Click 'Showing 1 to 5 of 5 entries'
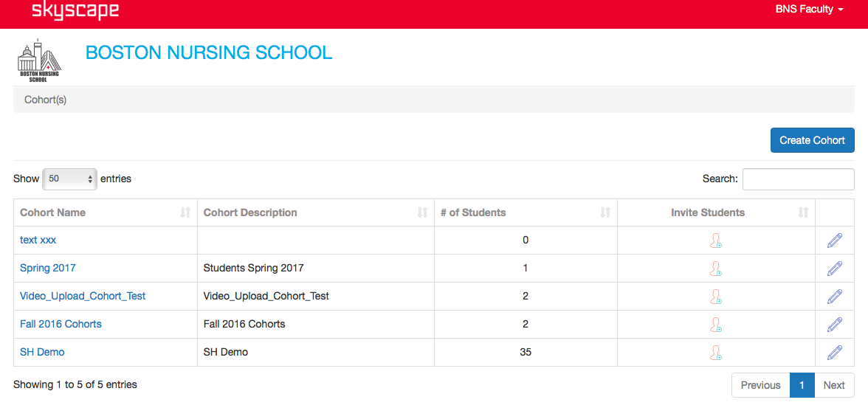 [x=75, y=384]
